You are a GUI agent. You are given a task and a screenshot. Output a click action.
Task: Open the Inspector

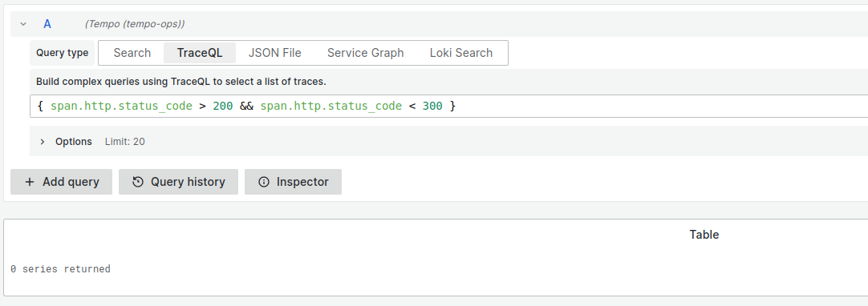pyautogui.click(x=294, y=182)
